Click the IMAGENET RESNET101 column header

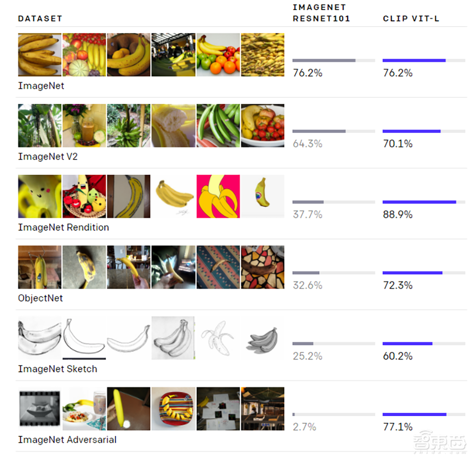[x=321, y=13]
